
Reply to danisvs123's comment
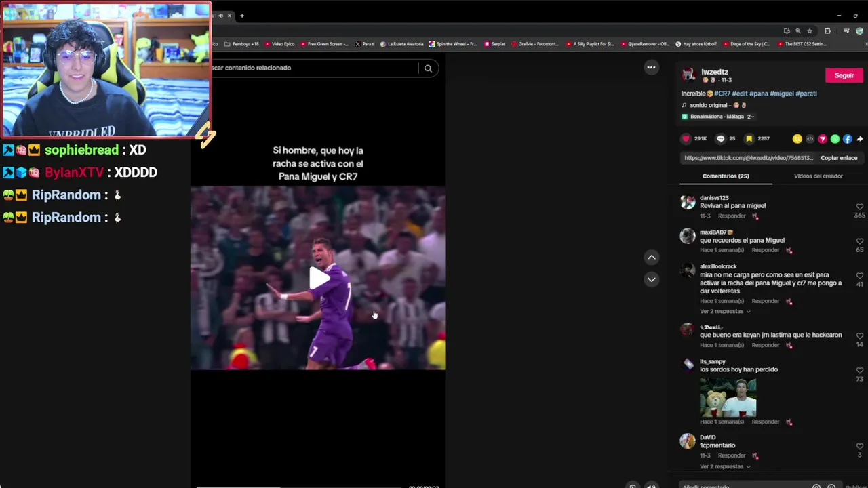pyautogui.click(x=732, y=216)
